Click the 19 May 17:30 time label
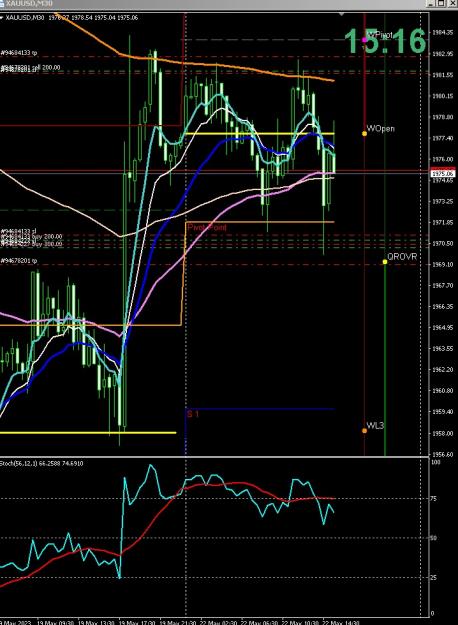This screenshot has height=625, width=458. 136,622
